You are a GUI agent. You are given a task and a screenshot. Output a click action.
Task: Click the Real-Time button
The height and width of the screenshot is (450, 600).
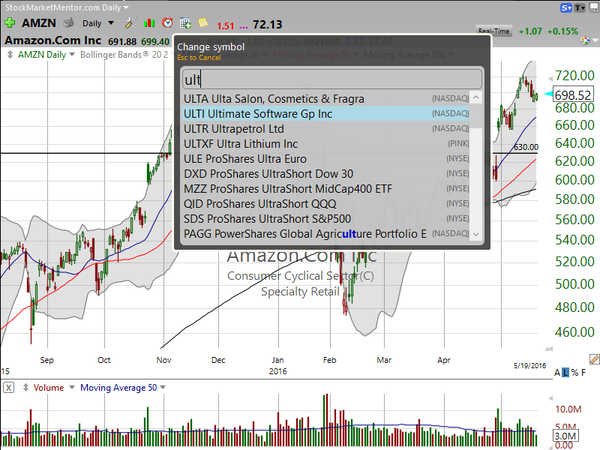pyautogui.click(x=494, y=31)
